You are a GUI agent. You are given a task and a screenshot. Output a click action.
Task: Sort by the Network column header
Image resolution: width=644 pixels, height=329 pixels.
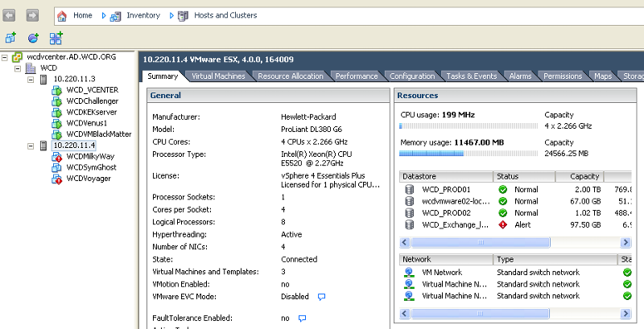tap(446, 260)
